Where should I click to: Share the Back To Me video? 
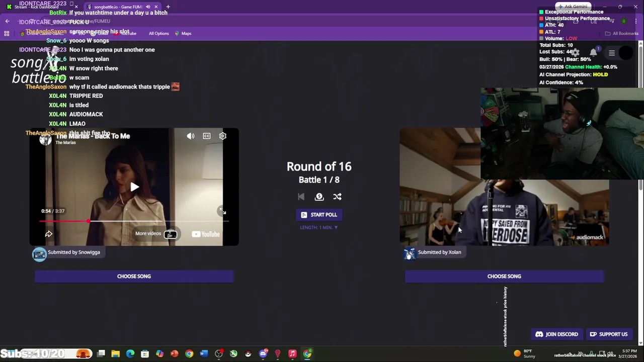[x=49, y=234]
